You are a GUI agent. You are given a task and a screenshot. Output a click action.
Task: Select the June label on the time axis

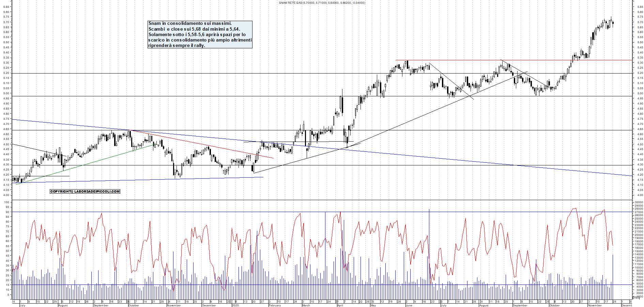(409, 305)
